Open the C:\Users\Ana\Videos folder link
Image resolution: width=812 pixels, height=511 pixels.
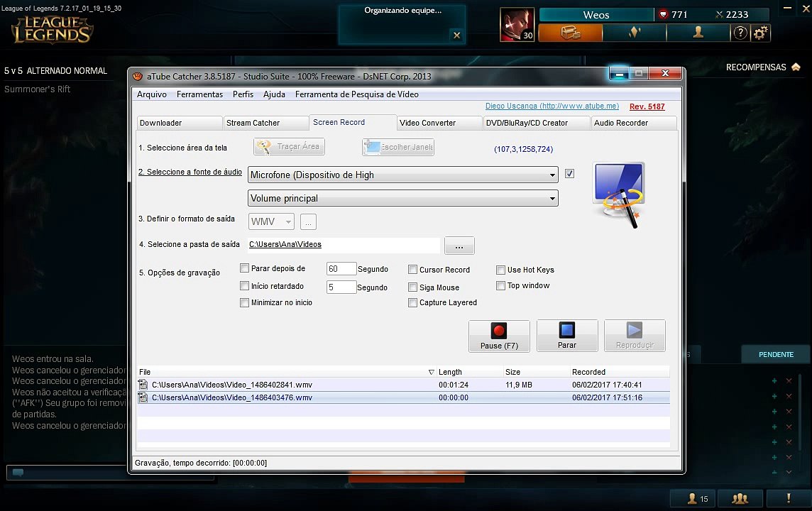(x=285, y=244)
